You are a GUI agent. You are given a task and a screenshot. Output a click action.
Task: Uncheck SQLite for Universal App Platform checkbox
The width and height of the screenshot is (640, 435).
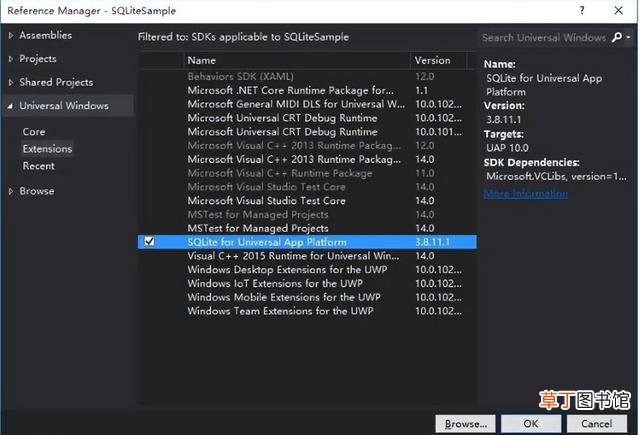click(x=149, y=242)
